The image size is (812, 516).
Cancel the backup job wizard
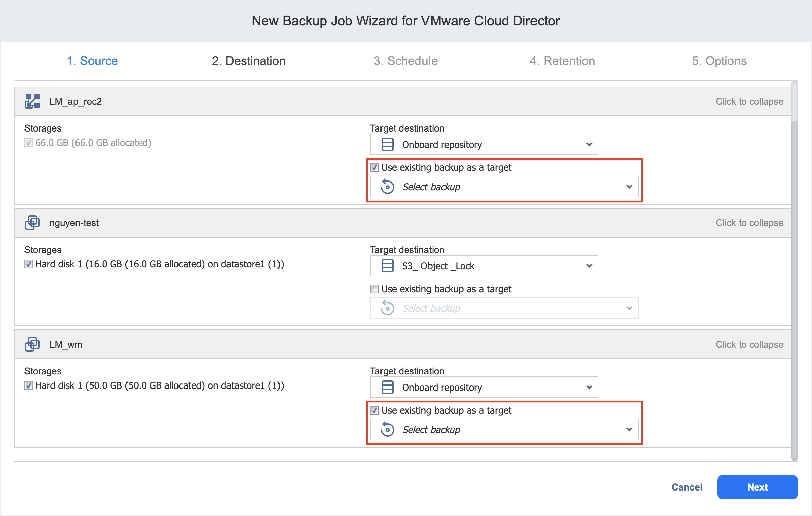point(687,487)
